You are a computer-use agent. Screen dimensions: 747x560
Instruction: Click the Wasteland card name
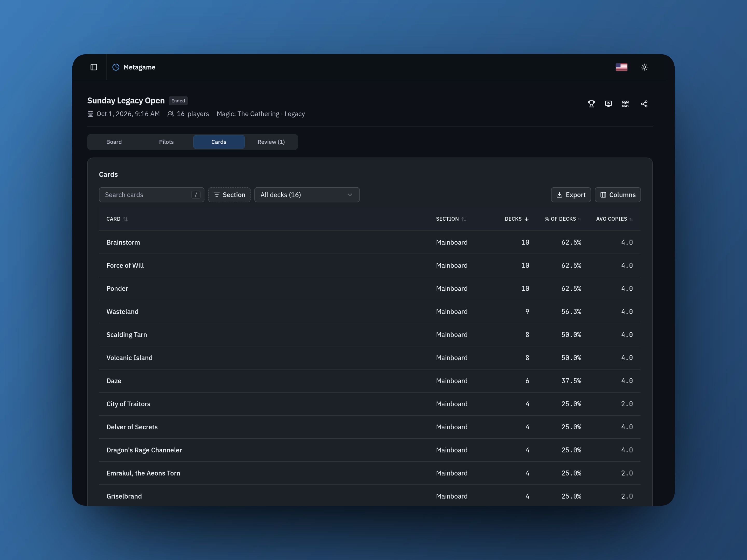click(x=122, y=312)
